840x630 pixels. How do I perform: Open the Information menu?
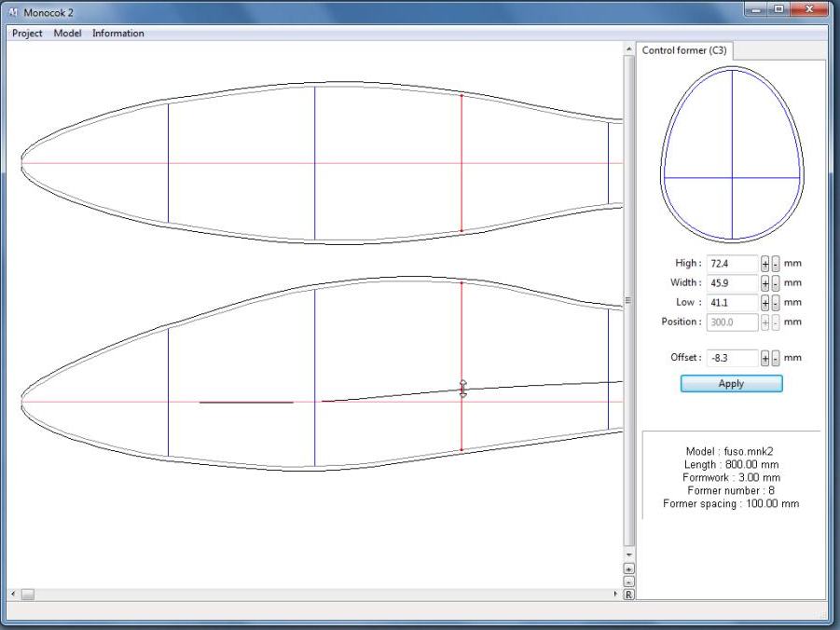[x=117, y=34]
